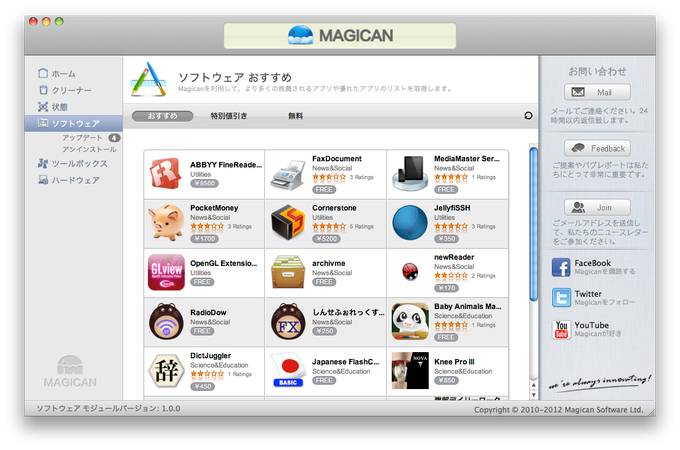Image resolution: width=680 pixels, height=450 pixels.
Task: Click the Japanese FlashCards flag icon
Action: 288,370
